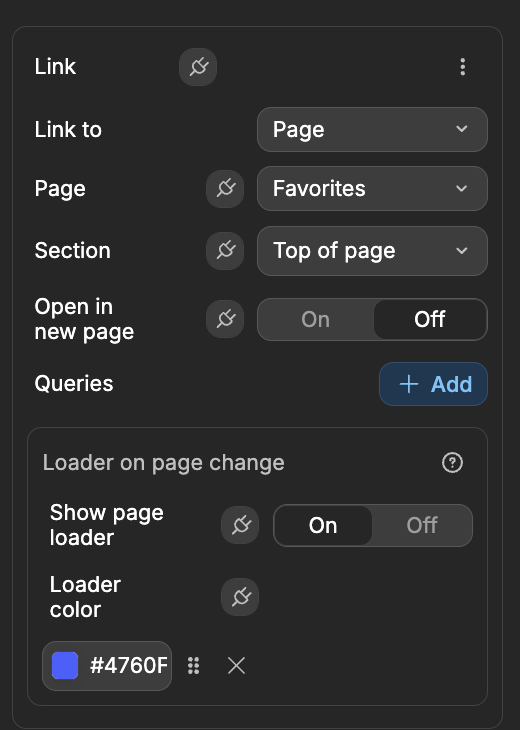Open the three-dot options menu for Link

462,67
